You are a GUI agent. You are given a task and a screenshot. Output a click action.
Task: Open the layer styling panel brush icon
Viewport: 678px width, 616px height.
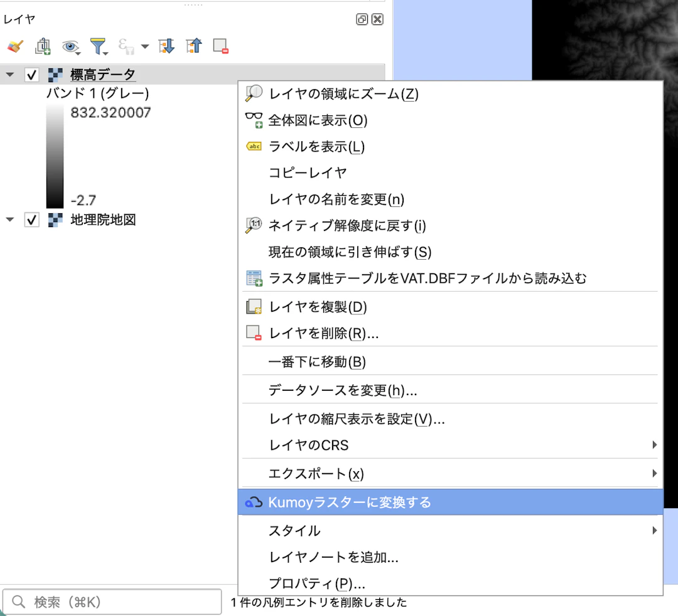click(16, 46)
